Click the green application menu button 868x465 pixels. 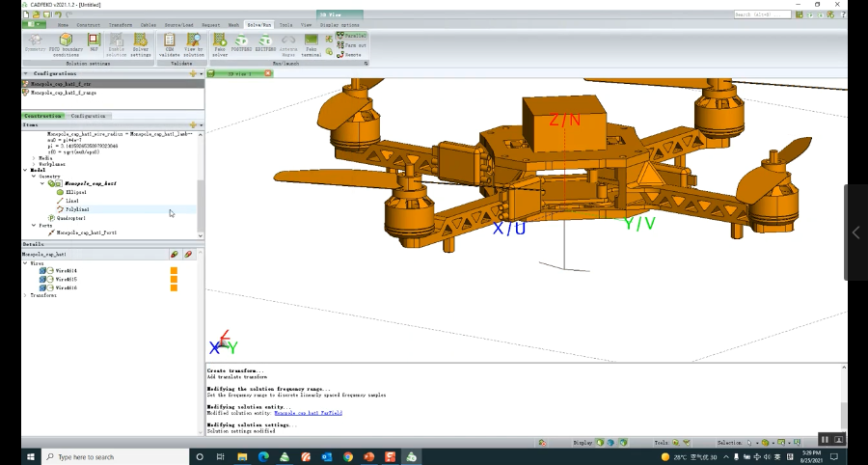34,24
